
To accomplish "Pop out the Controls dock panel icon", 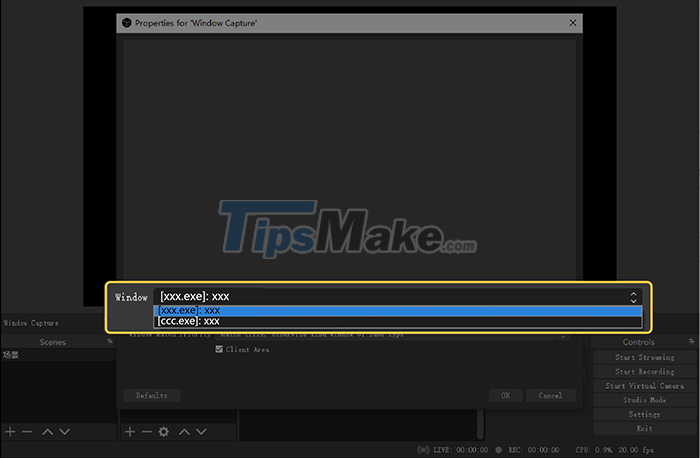I will 692,341.
